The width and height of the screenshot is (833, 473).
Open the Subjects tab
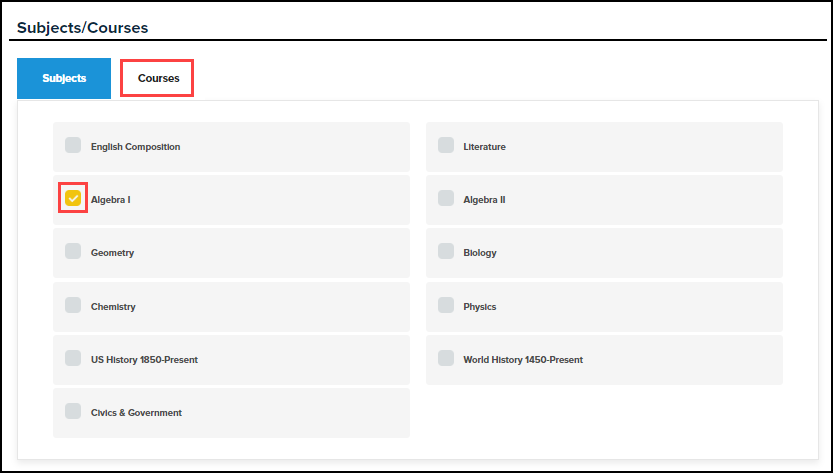(64, 78)
